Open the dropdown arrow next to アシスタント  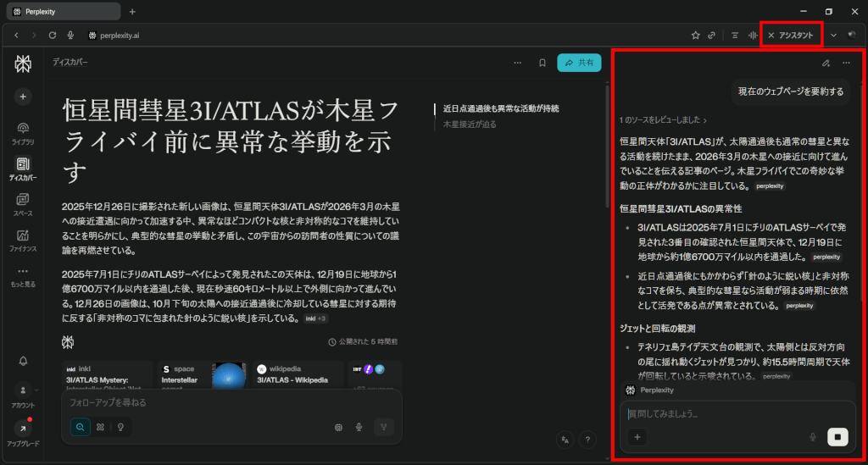[x=833, y=35]
